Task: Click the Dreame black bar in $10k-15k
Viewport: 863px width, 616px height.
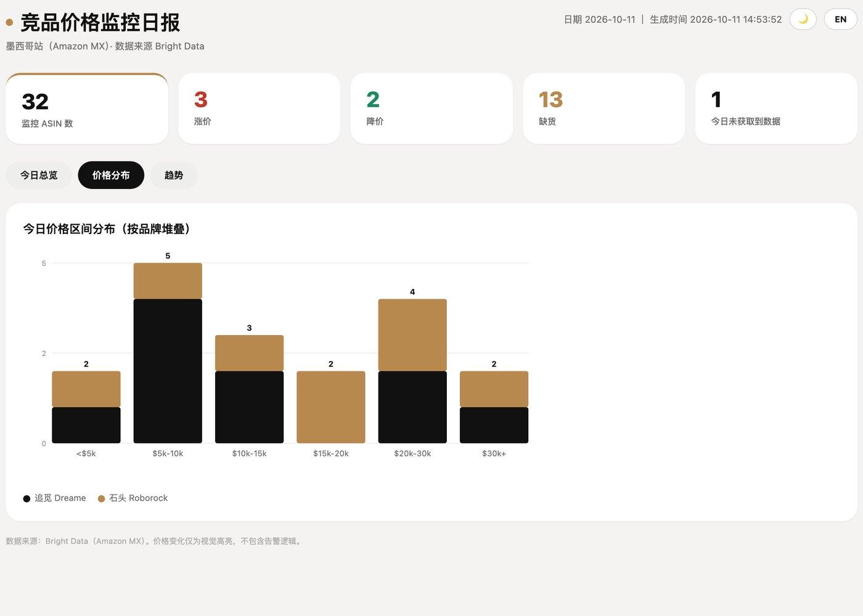Action: [x=249, y=407]
